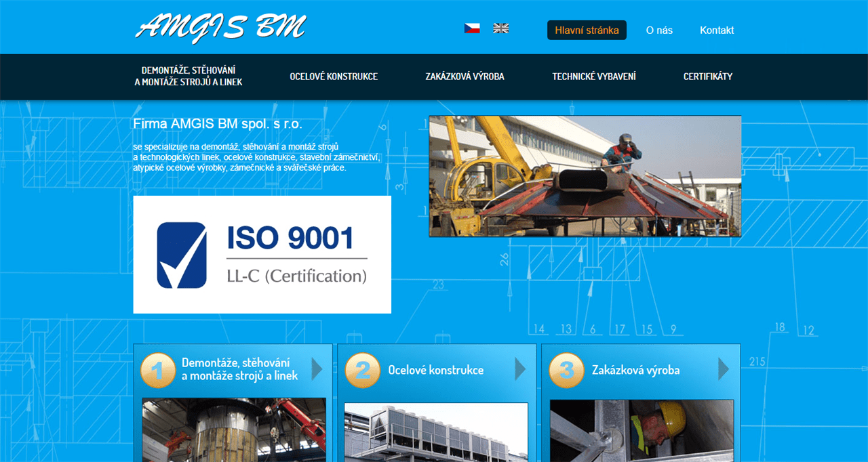Go to O nás page
The width and height of the screenshot is (868, 462).
coord(659,30)
